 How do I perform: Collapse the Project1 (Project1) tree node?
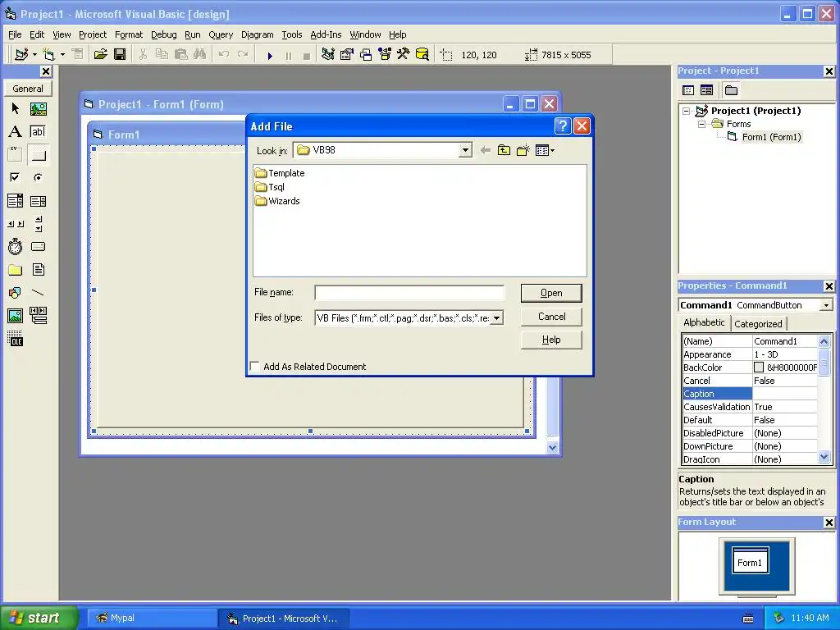(687, 112)
